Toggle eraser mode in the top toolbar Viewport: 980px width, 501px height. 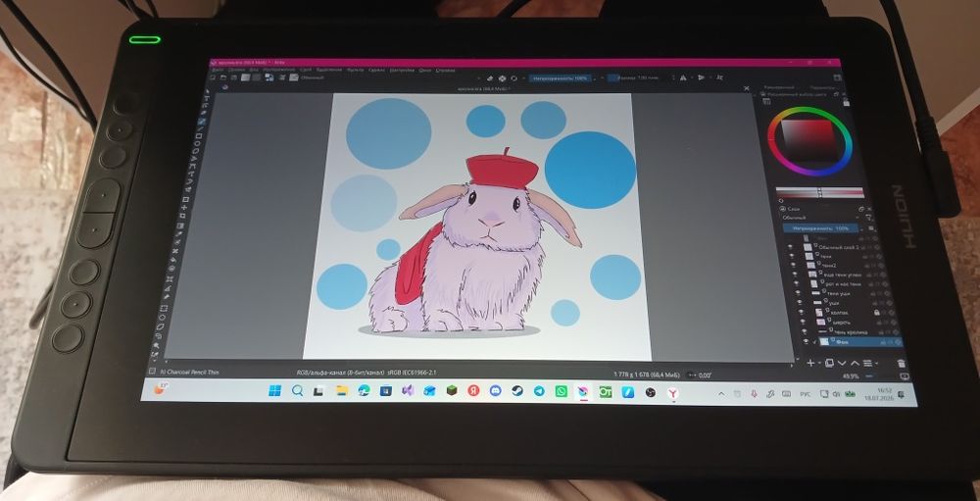pyautogui.click(x=489, y=78)
